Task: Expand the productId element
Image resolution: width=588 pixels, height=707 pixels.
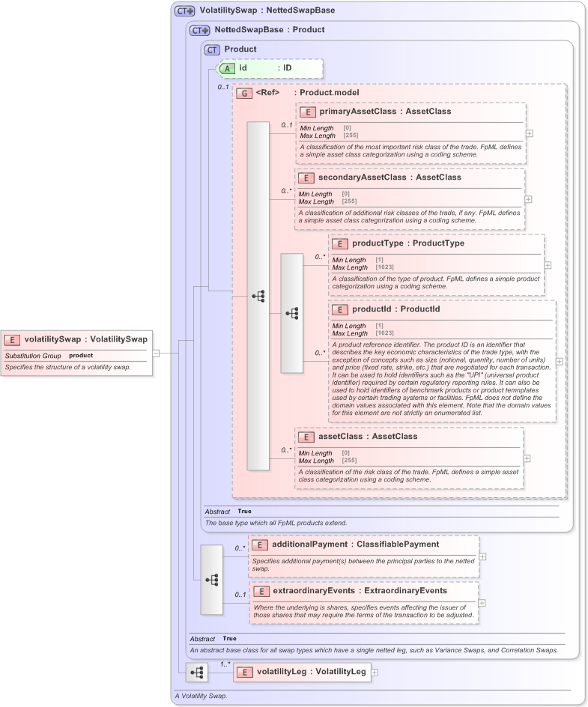Action: click(x=559, y=362)
